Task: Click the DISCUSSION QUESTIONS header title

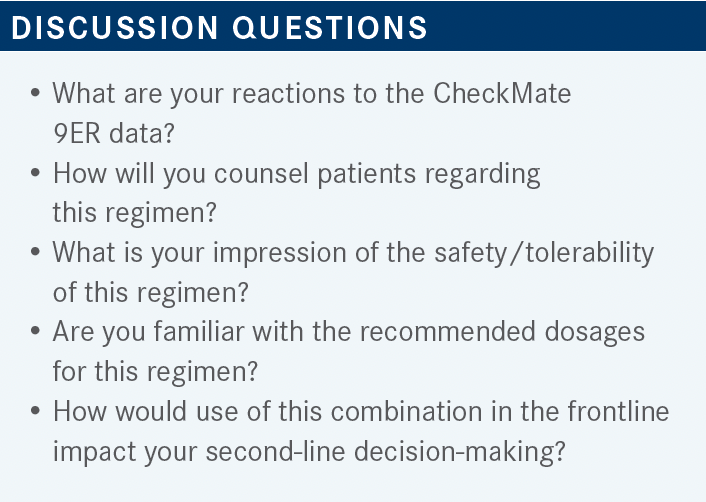Action: [x=219, y=27]
